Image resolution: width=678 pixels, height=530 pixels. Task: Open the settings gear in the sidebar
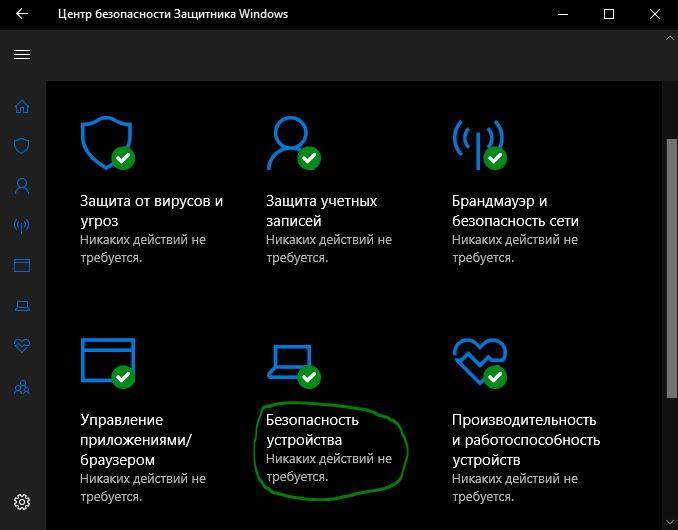coord(22,501)
